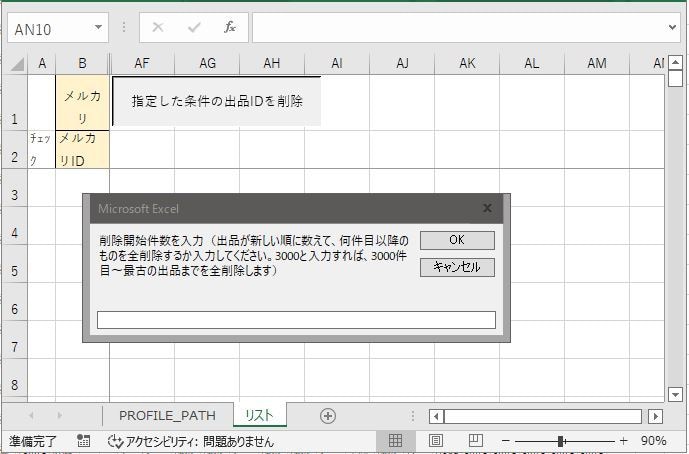This screenshot has width=689, height=454.
Task: Click the horizontal scrollbar right arrow
Action: coord(656,416)
